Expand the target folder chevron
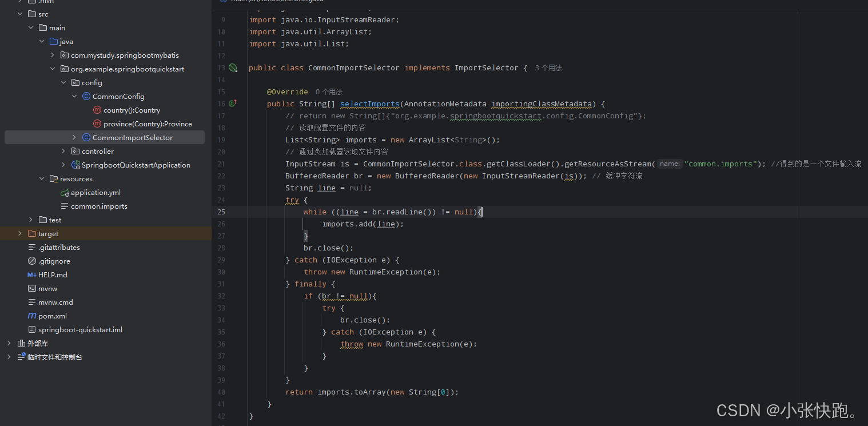 [20, 234]
